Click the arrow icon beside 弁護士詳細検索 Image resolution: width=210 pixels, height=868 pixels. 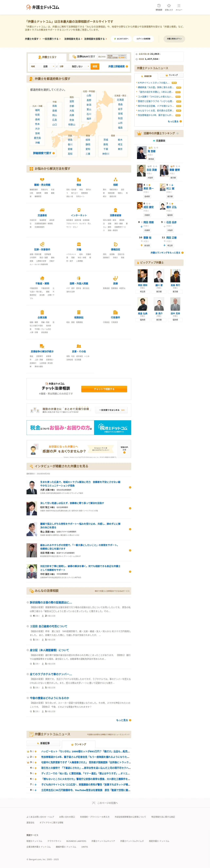pyautogui.click(x=127, y=66)
